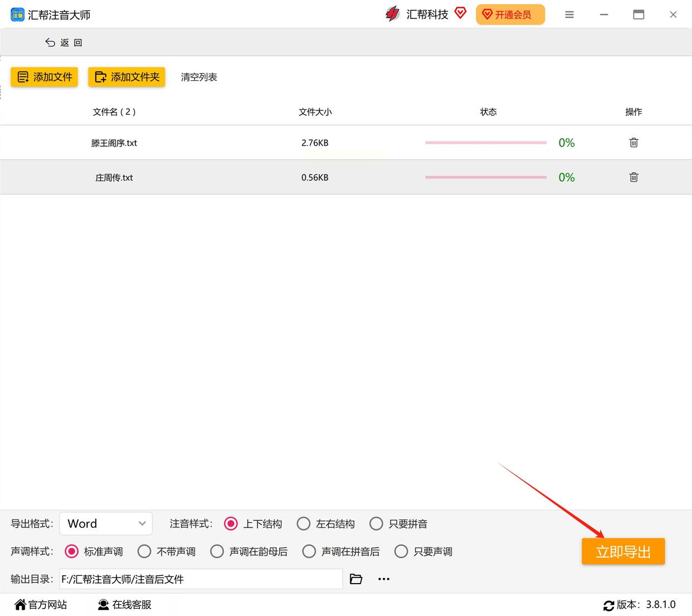Enable 声调在韵母后 tone option
This screenshot has height=616, width=692.
click(217, 551)
